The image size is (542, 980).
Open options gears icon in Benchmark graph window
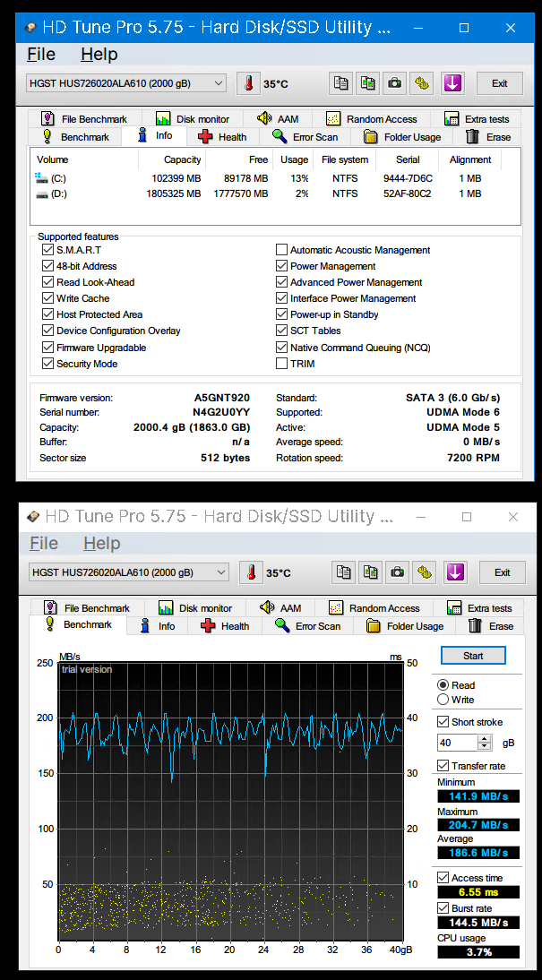425,572
